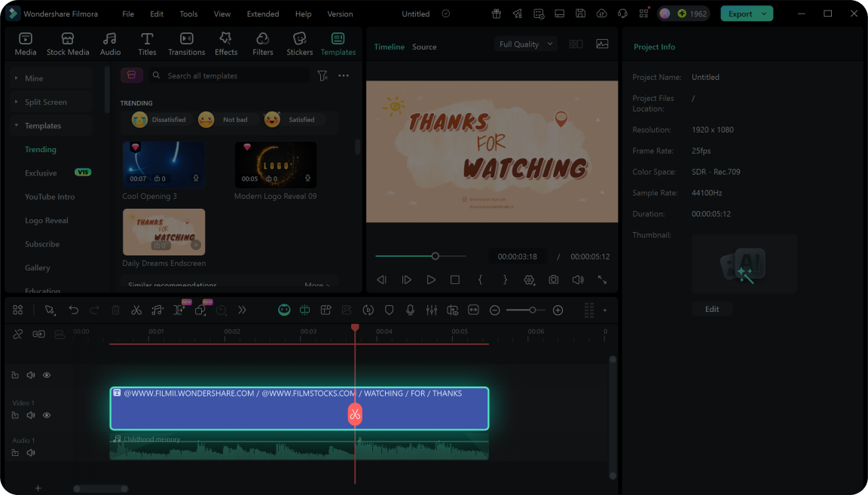Open the Media panel

tap(26, 44)
